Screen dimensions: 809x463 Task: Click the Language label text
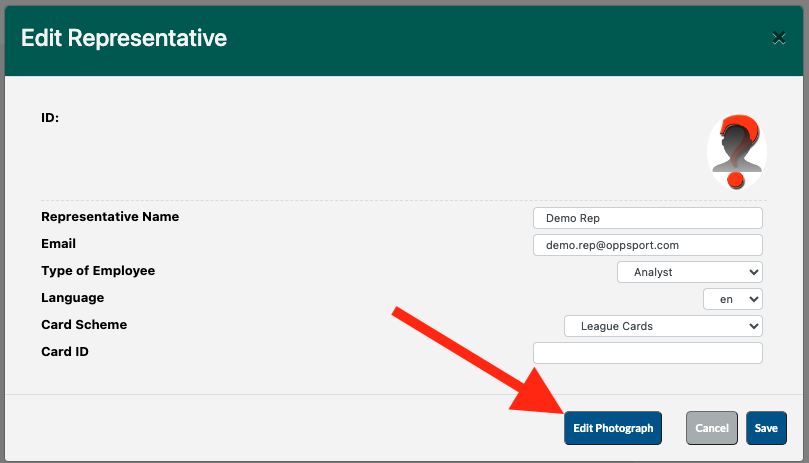(x=72, y=298)
